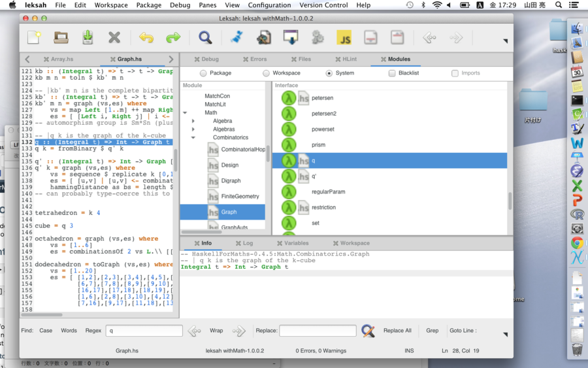Click the close x on Errors tab

(x=246, y=59)
